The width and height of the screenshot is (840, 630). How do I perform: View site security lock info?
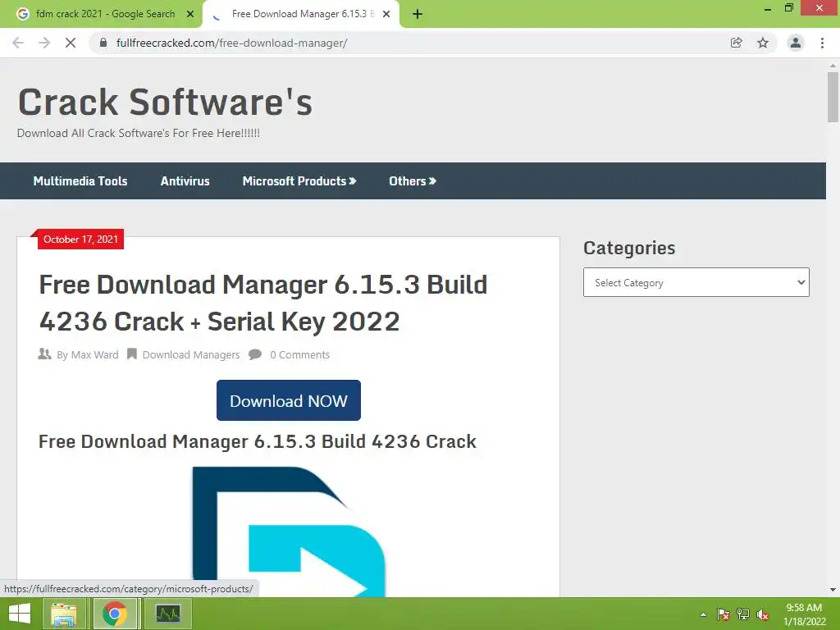(103, 43)
